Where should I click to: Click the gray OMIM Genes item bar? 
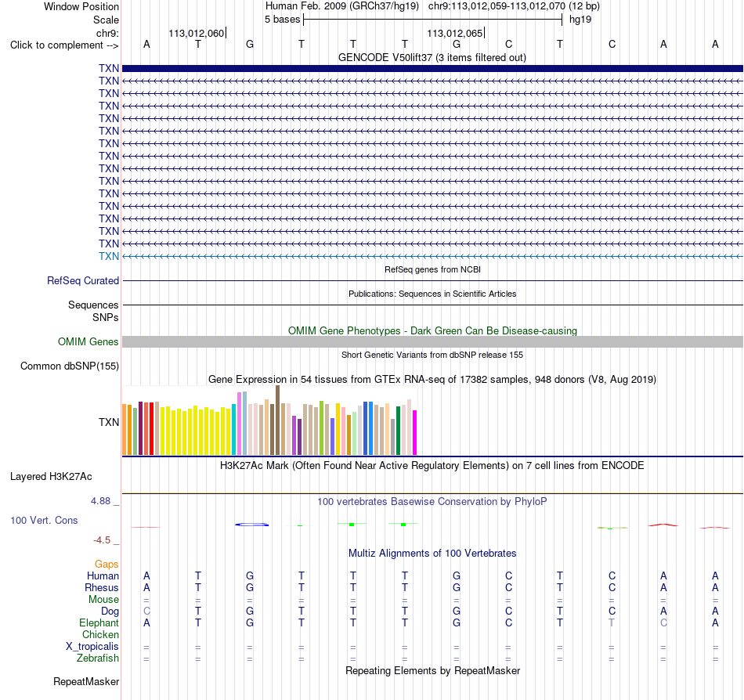432,342
